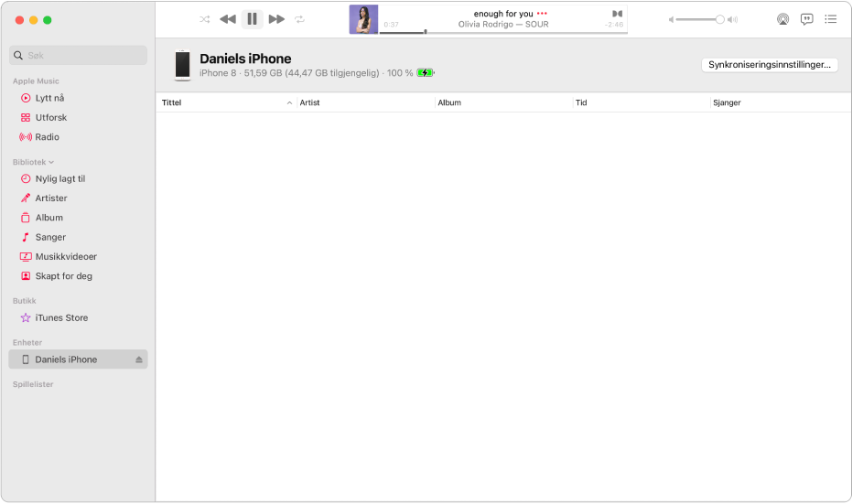Screen dimensions: 852x504
Task: Show lyrics panel
Action: (x=807, y=19)
